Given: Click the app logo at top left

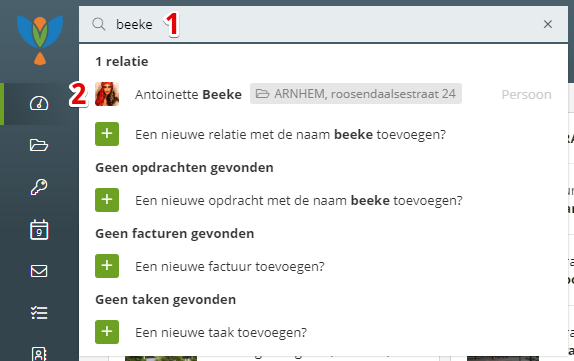Looking at the screenshot, I should pos(40,40).
